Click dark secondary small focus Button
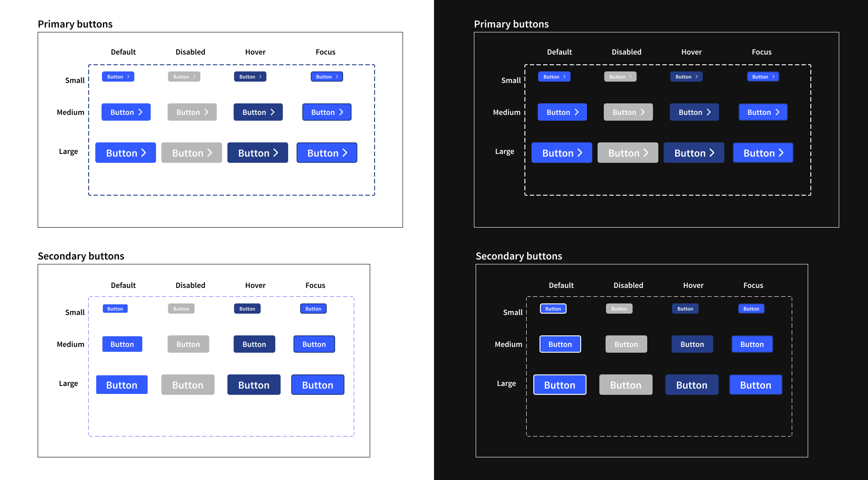 (751, 309)
